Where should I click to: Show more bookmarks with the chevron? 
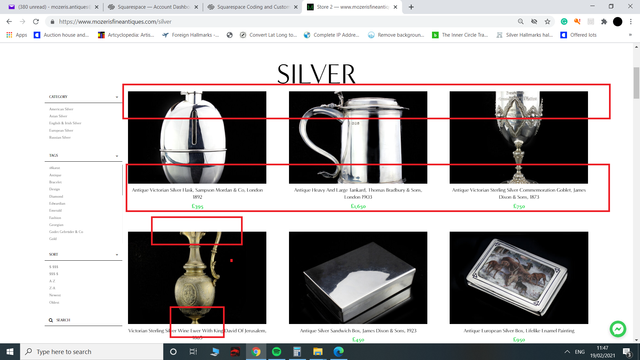point(630,35)
